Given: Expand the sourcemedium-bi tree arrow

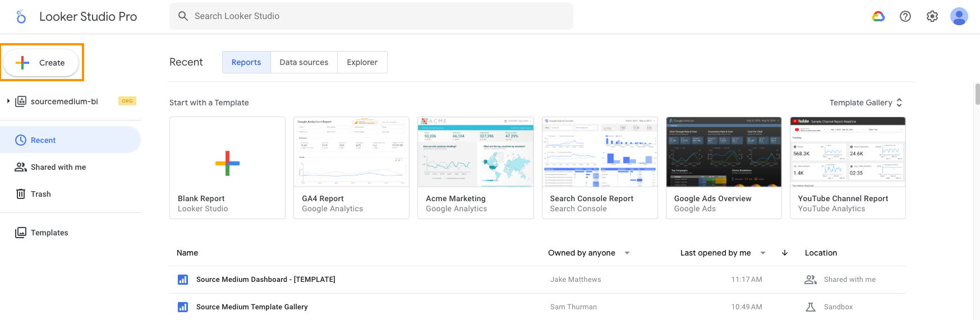Looking at the screenshot, I should 8,101.
